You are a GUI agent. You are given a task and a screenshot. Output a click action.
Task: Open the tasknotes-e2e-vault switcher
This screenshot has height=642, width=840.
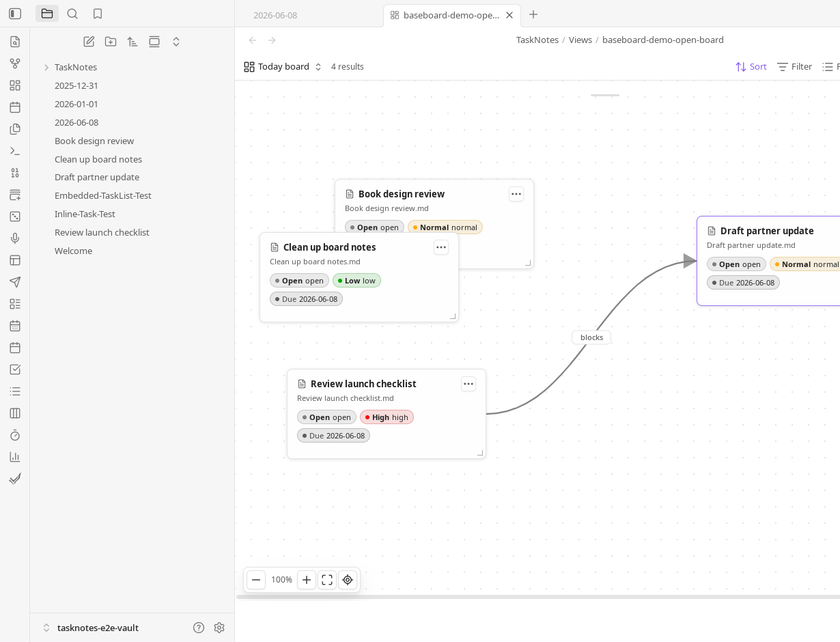click(91, 628)
